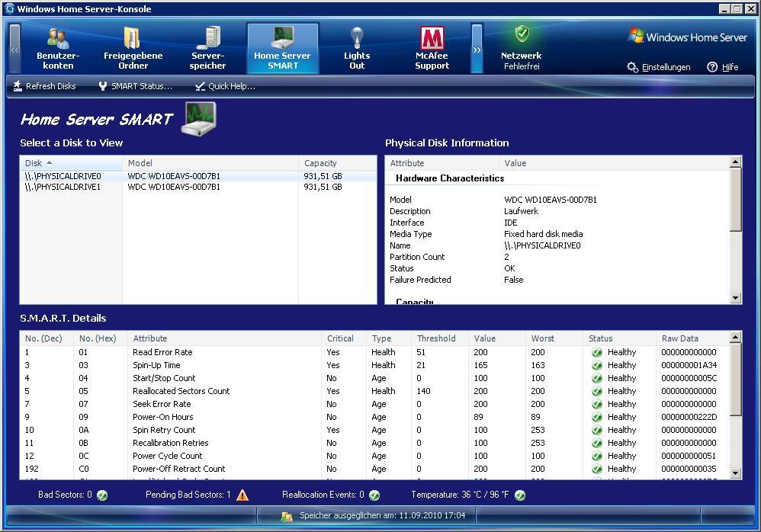Open the Freigegebene Ordner tab
This screenshot has height=532, width=761.
[x=133, y=49]
